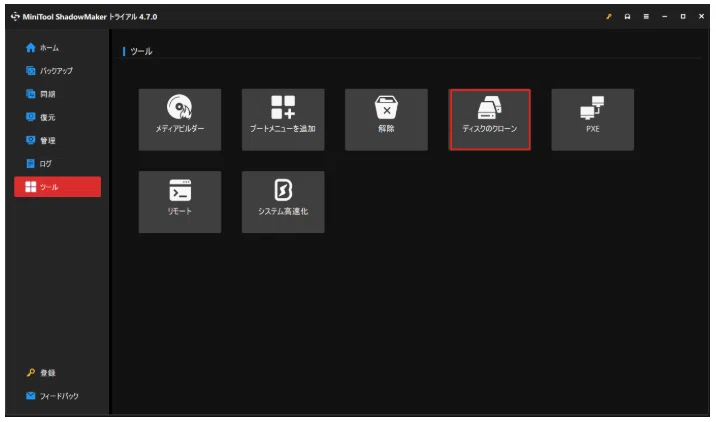
Task: Click the MiniTool ShadowMaker logo icon
Action: click(x=15, y=16)
